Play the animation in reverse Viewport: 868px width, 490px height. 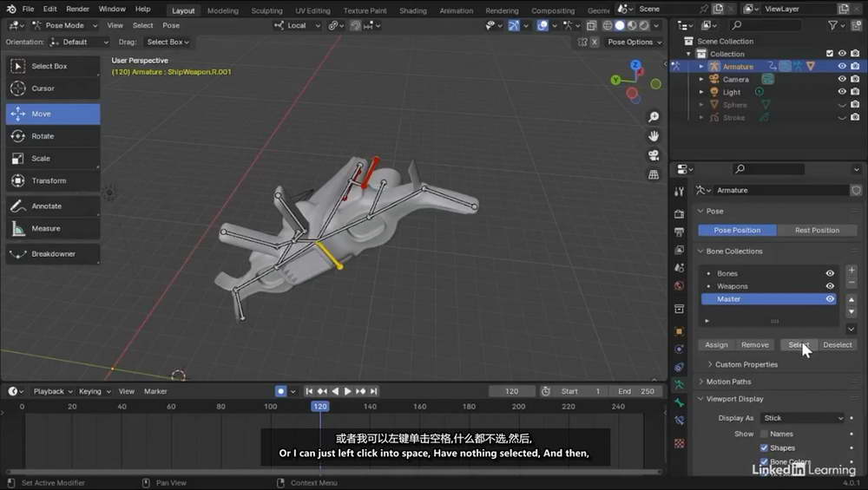point(335,391)
